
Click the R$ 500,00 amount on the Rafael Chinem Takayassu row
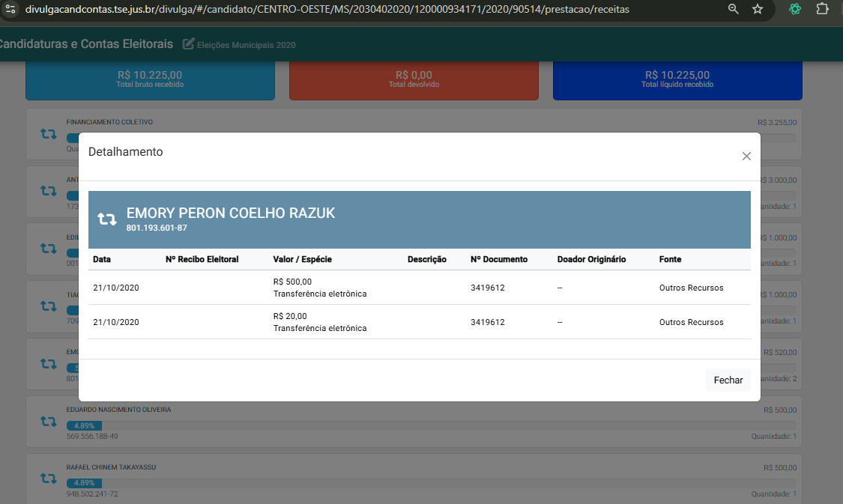coord(780,467)
